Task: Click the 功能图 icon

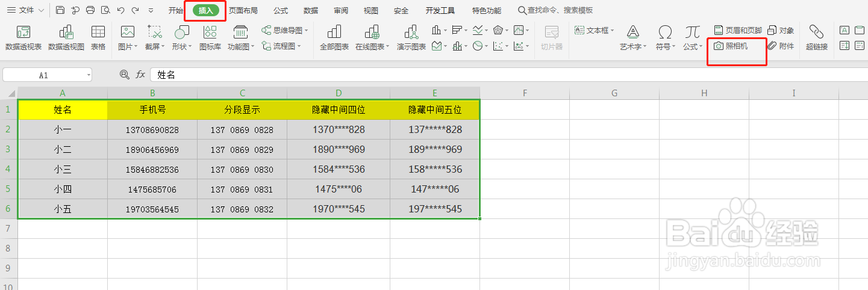Action: [240, 32]
